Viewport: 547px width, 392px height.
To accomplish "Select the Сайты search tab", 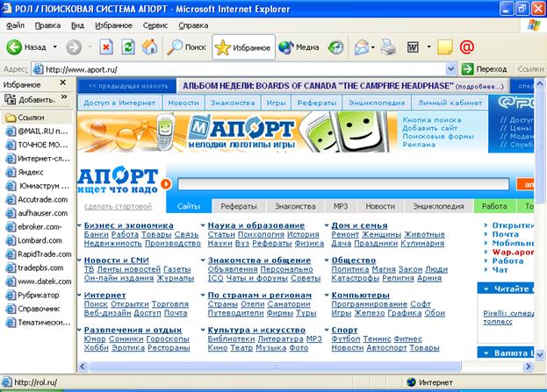I will (189, 206).
